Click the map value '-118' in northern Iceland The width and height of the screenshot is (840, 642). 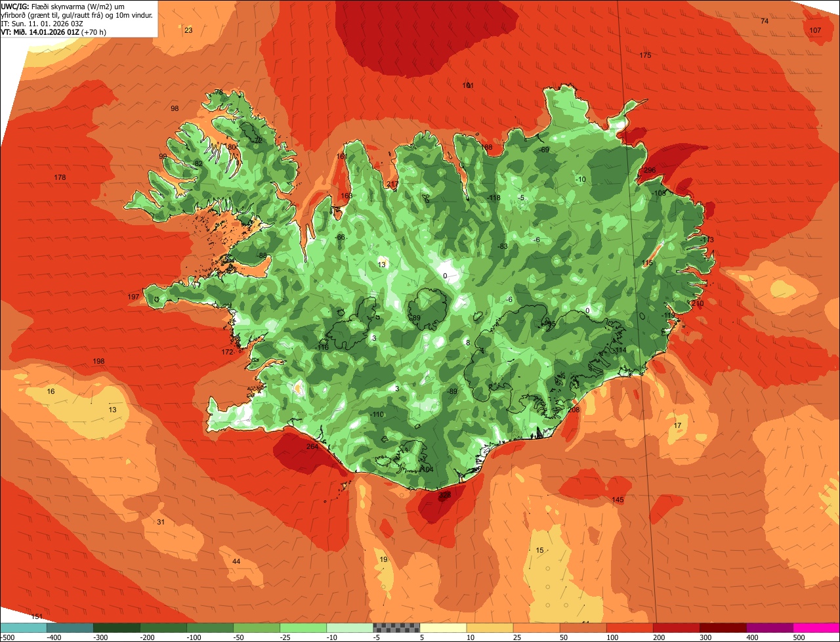[493, 198]
